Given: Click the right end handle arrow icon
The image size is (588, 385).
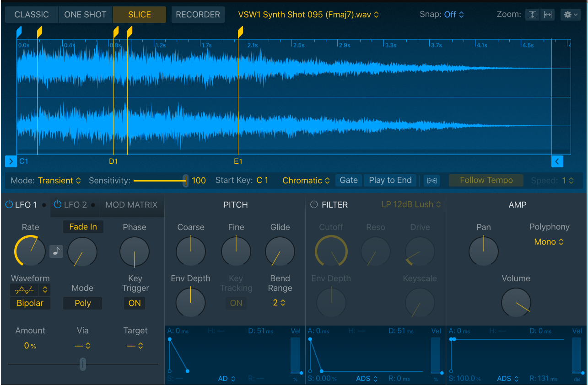Looking at the screenshot, I should [x=557, y=161].
